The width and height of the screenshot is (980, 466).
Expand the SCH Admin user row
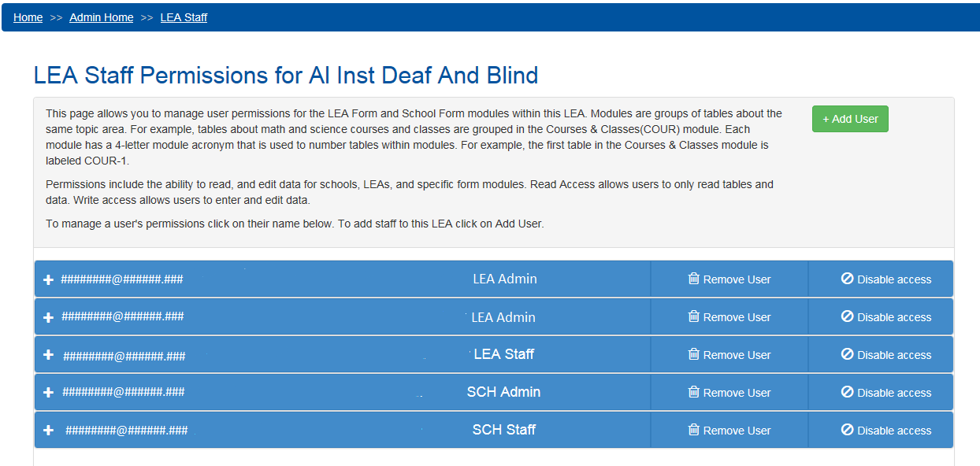48,393
